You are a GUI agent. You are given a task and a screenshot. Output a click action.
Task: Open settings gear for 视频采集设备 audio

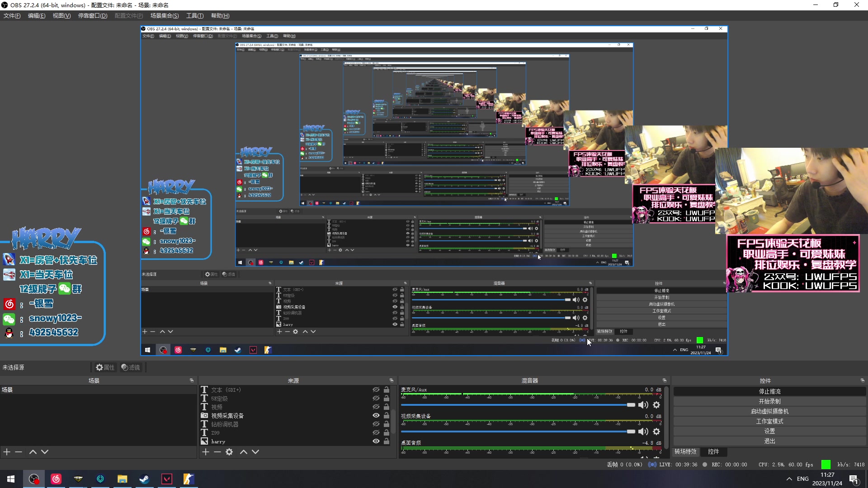(x=656, y=432)
